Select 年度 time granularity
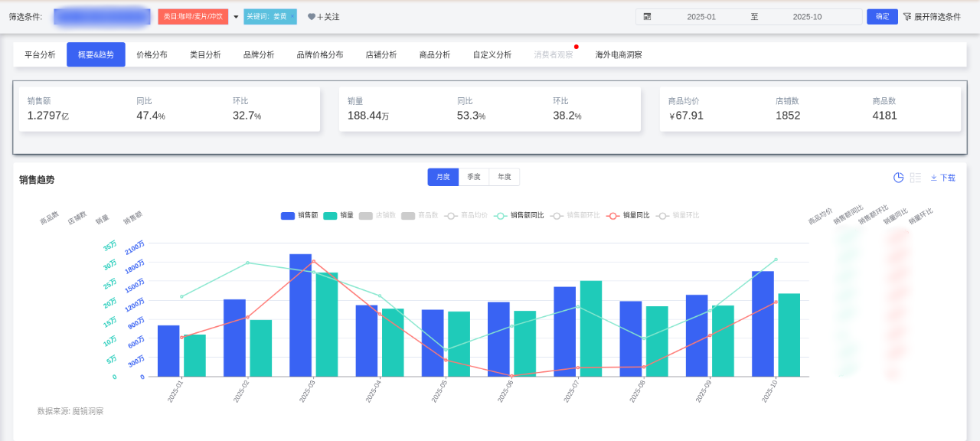Image resolution: width=980 pixels, height=441 pixels. pos(504,177)
